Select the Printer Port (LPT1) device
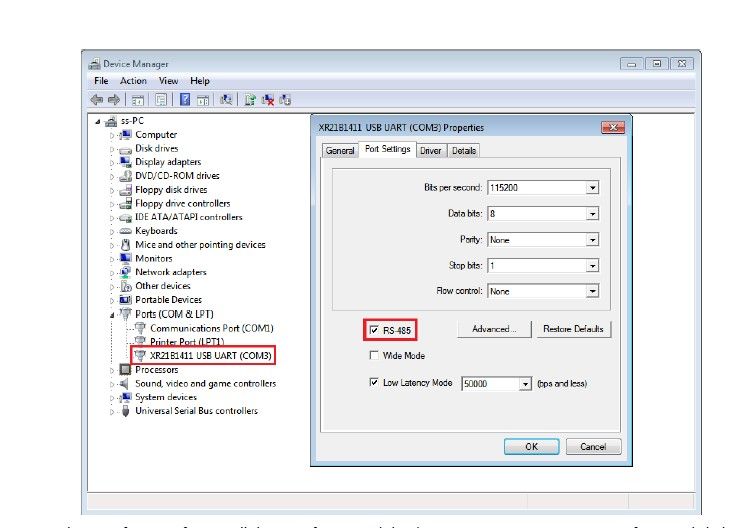Image resolution: width=745 pixels, height=528 pixels. tap(186, 342)
